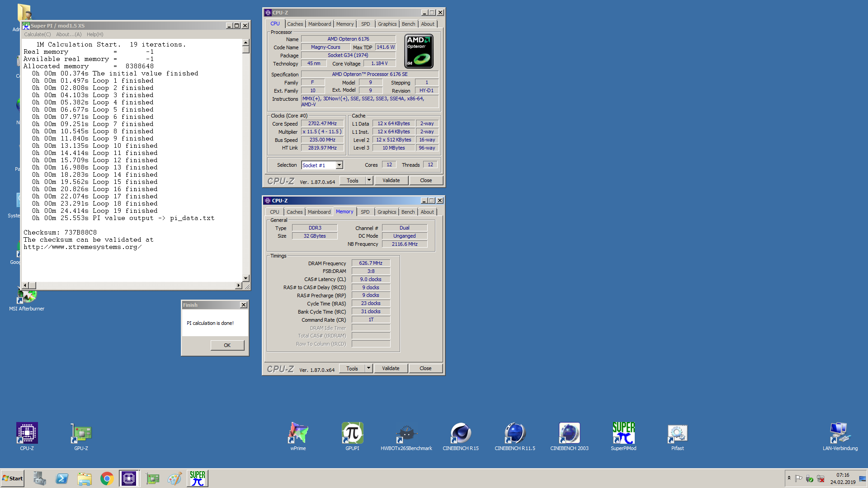Screen dimensions: 868x488
Task: Open MSI Afterburner desktop shortcut
Action: (x=27, y=300)
